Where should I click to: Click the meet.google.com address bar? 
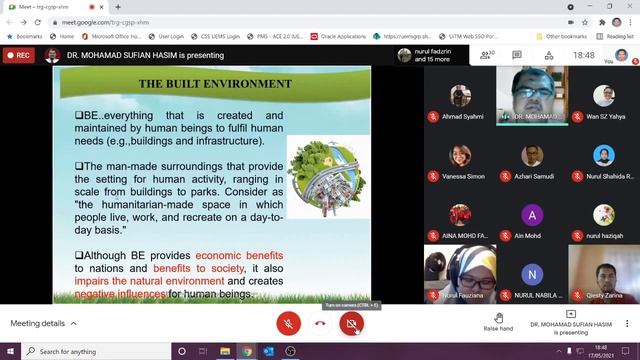coord(306,22)
